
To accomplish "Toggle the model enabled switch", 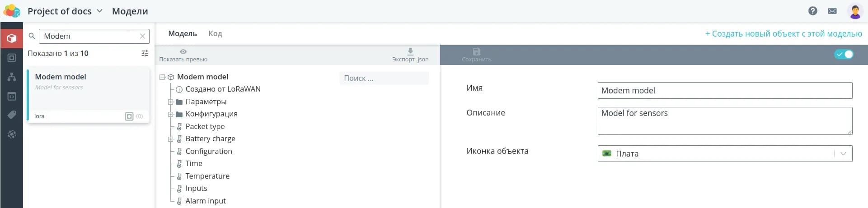I will 843,55.
